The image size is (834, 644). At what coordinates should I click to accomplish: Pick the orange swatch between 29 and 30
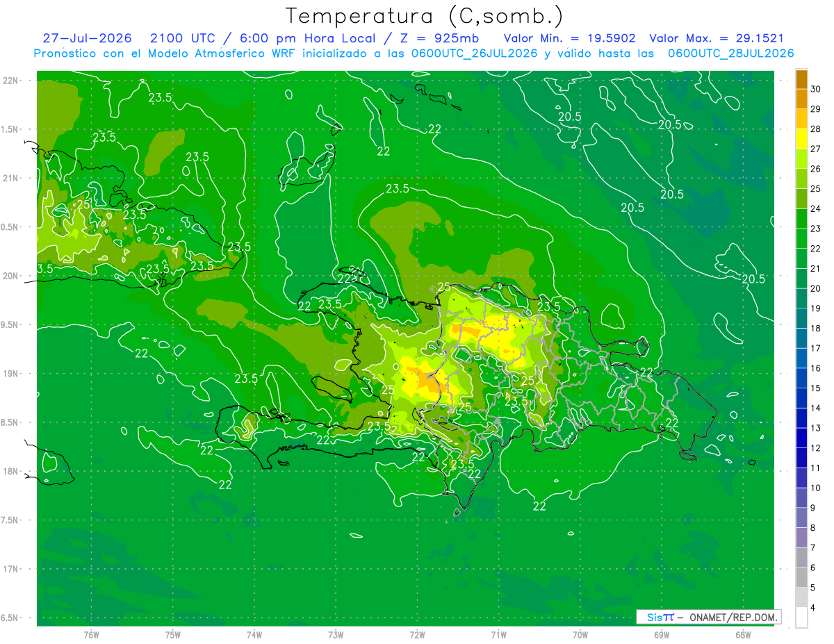801,99
